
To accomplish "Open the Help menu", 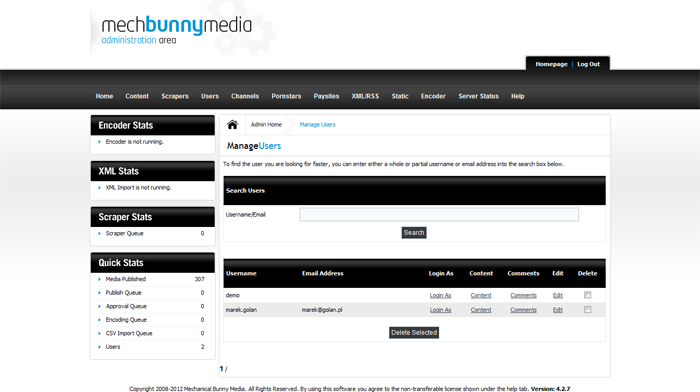I will [517, 96].
